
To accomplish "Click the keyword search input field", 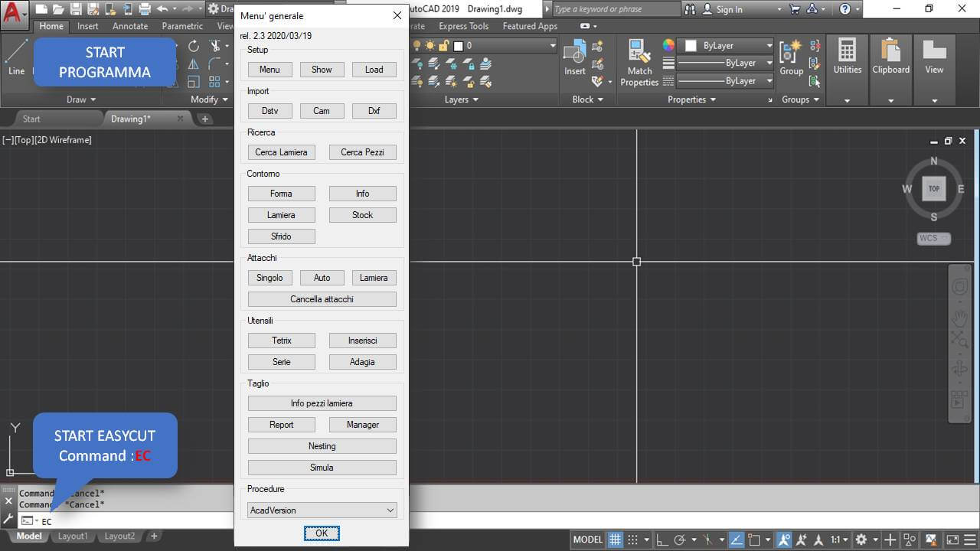I will [615, 9].
